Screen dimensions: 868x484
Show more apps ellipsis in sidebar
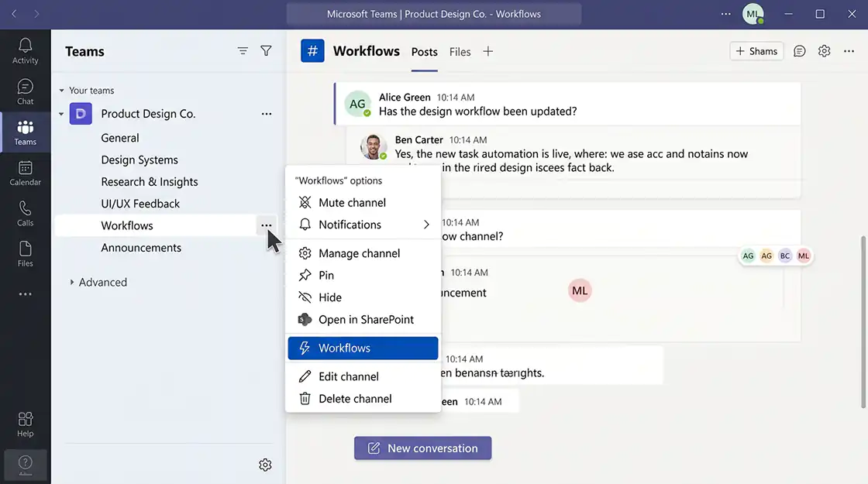coord(25,294)
